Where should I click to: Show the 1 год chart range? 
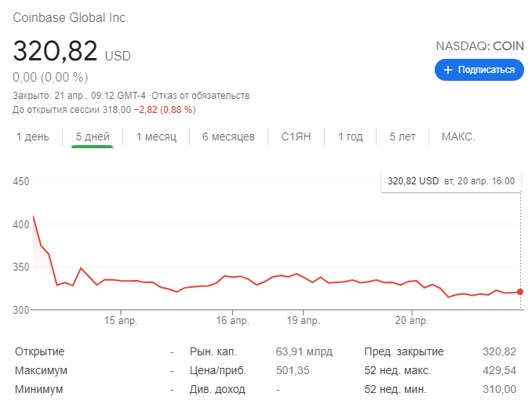[x=350, y=136]
